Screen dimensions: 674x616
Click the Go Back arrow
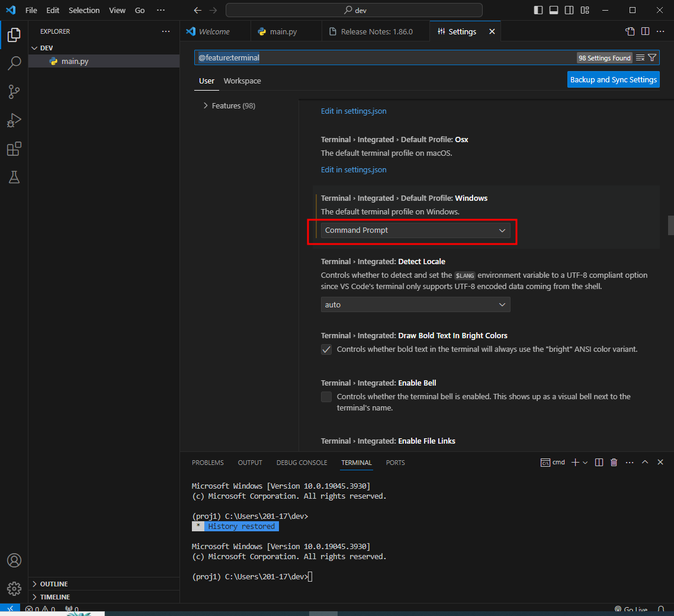197,10
